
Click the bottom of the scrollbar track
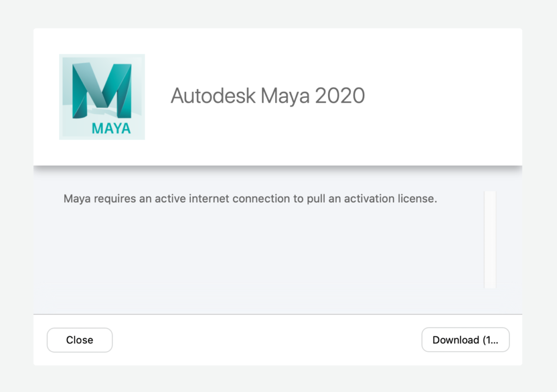click(490, 285)
